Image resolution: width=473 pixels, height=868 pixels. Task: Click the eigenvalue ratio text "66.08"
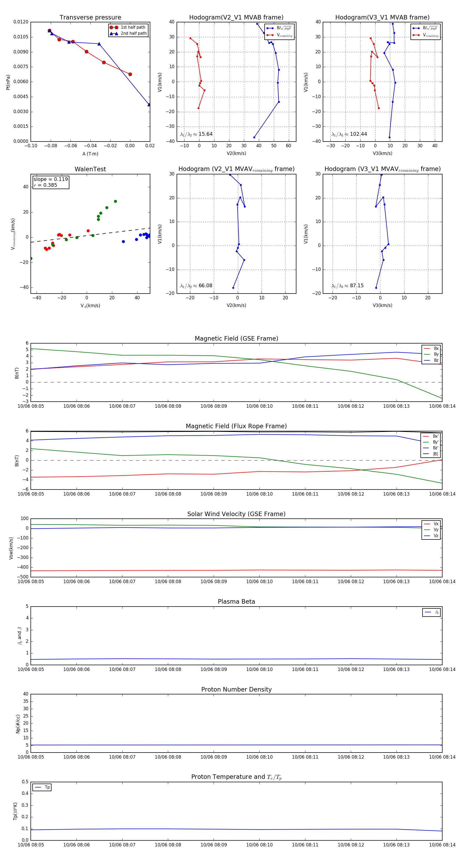(205, 286)
